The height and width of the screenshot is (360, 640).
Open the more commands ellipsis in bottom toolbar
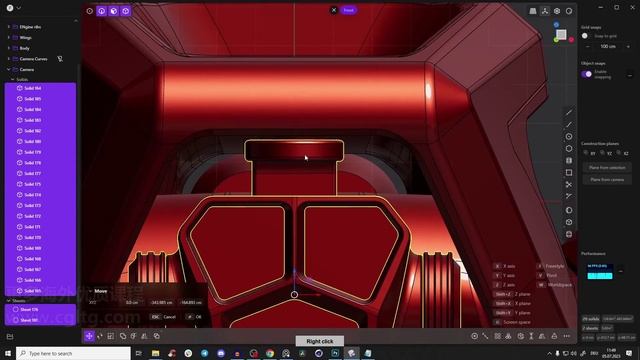pyautogui.click(x=567, y=336)
